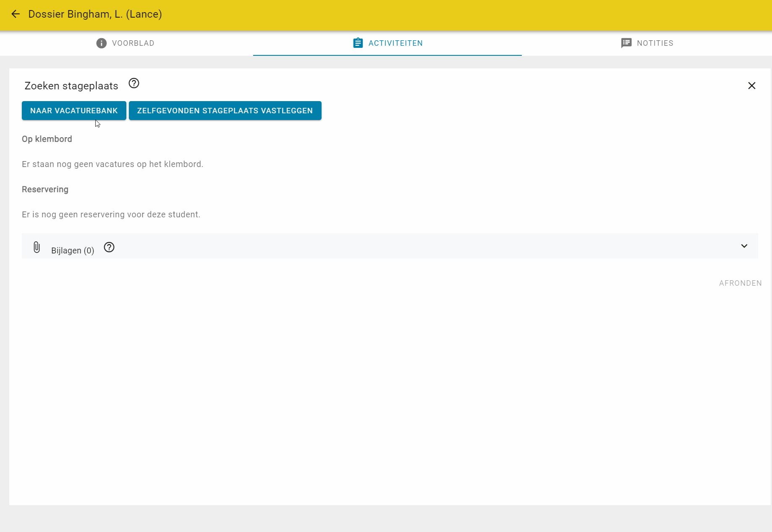The height and width of the screenshot is (532, 772).
Task: Switch to the Voorblad tab
Action: [x=125, y=43]
